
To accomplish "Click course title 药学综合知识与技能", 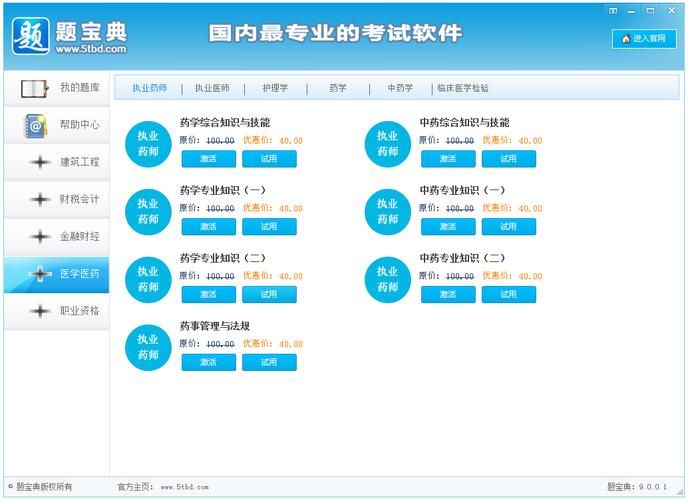I will click(225, 123).
